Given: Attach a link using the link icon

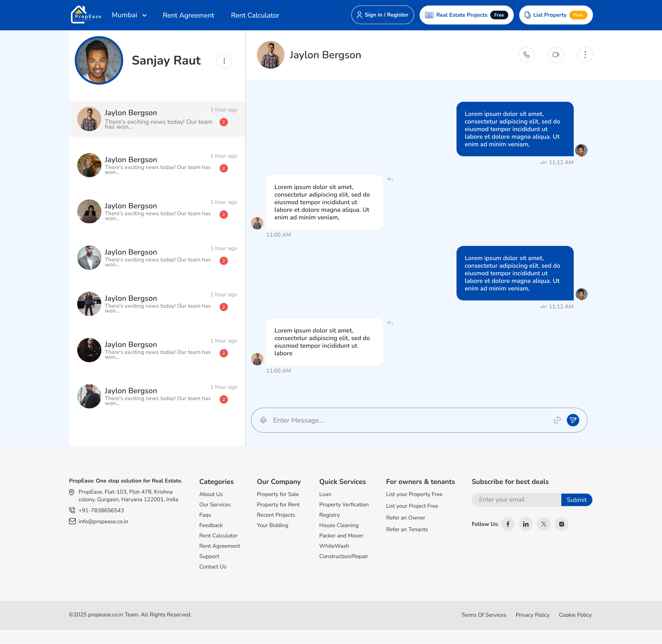Looking at the screenshot, I should 557,420.
